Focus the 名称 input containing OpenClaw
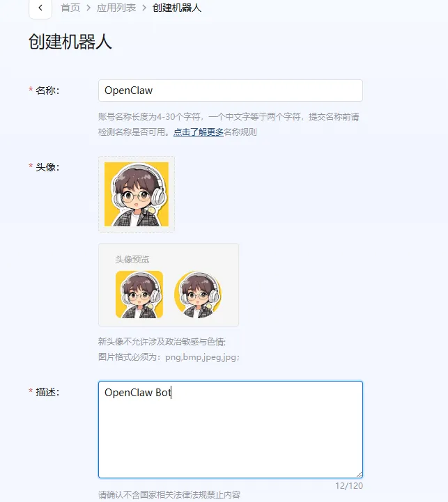 point(231,91)
